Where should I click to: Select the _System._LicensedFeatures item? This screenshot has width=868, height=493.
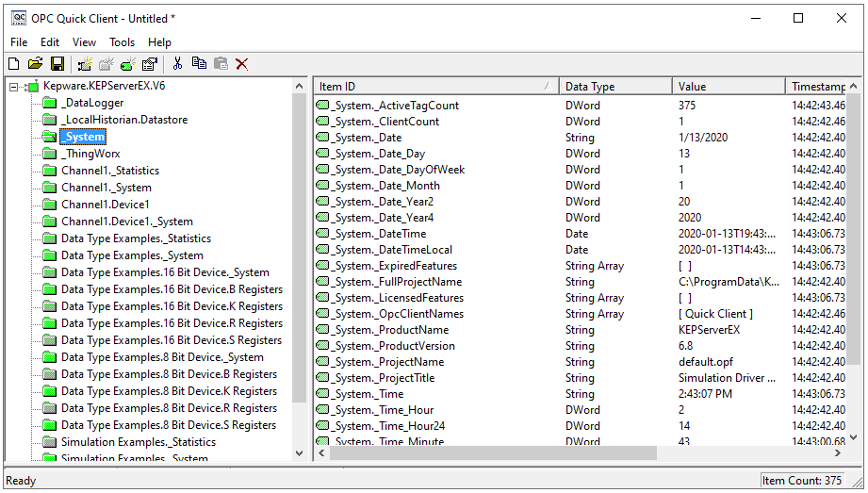[x=399, y=298]
